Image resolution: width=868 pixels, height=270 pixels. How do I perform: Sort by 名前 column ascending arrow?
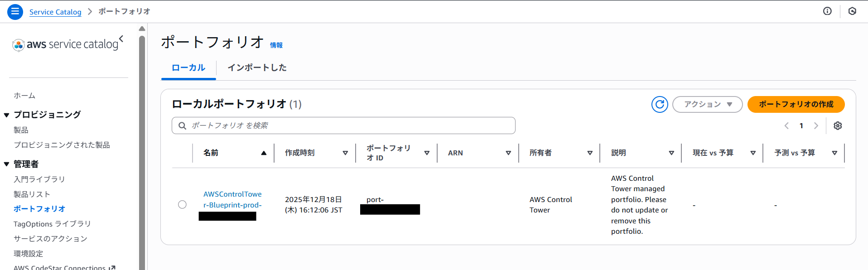coord(264,153)
